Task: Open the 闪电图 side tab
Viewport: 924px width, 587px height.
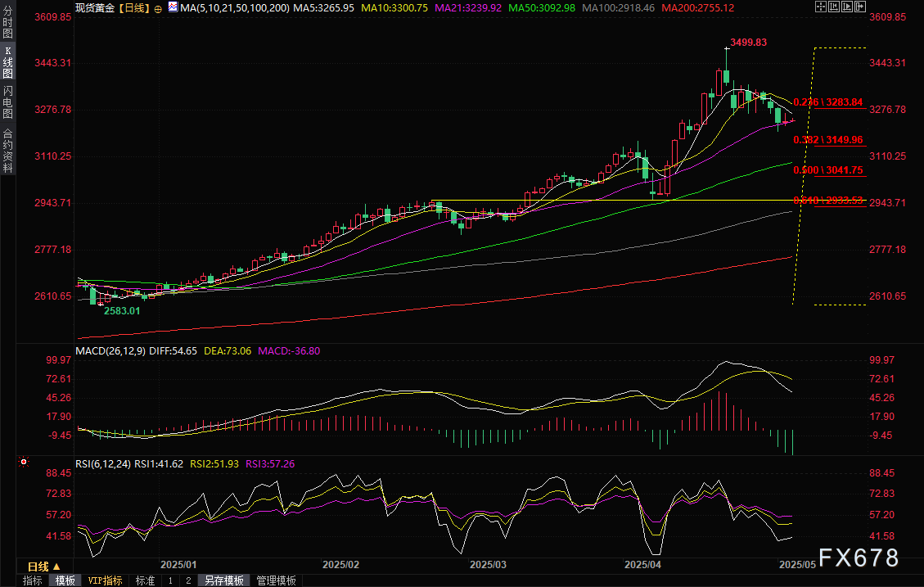Action: 7,102
